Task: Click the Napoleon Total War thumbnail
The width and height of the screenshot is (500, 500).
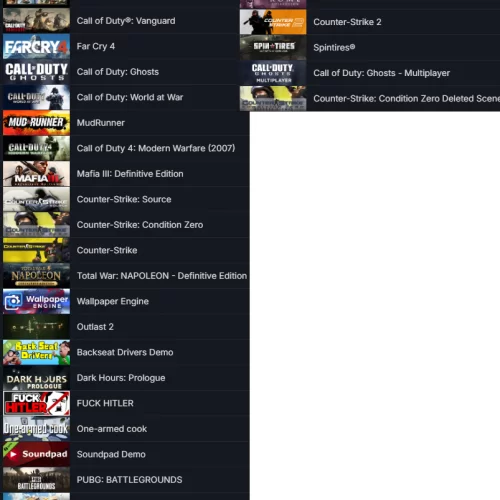Action: [x=36, y=276]
